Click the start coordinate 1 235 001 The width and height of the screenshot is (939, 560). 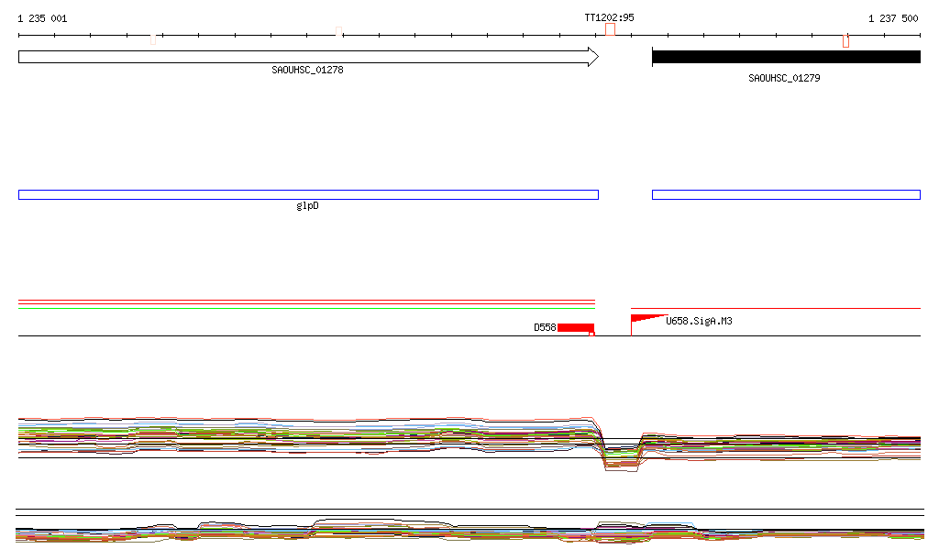click(x=42, y=18)
